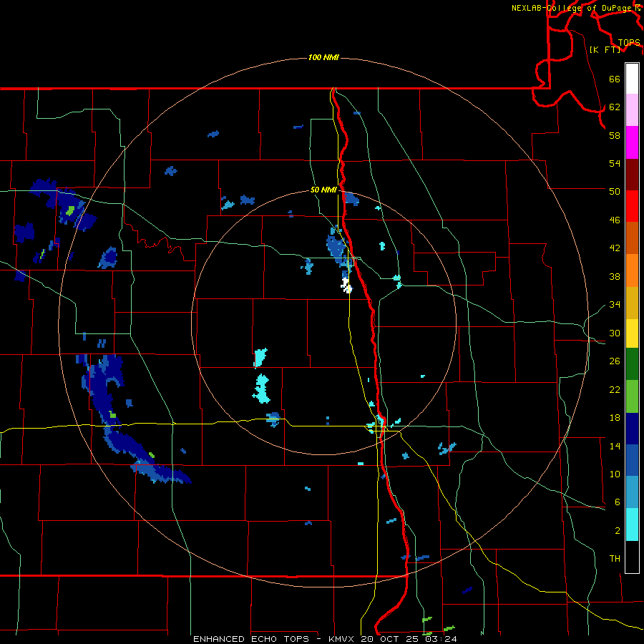
Task: Click the "46" legend value
Action: 615,220
